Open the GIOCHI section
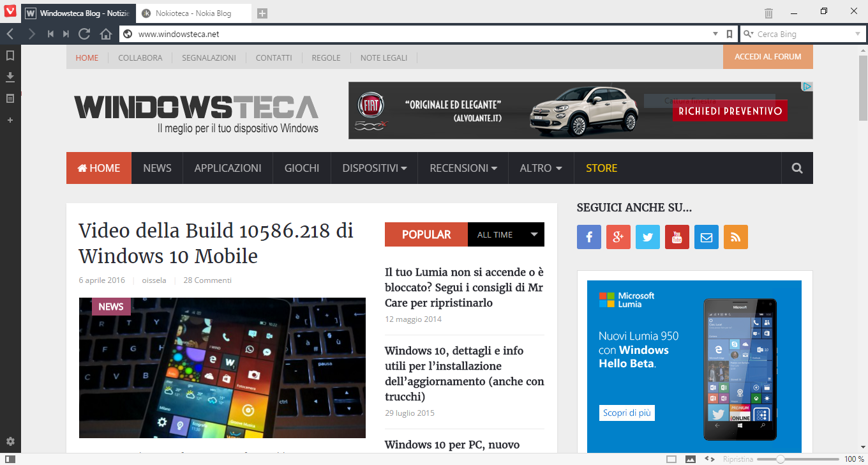 pyautogui.click(x=302, y=168)
